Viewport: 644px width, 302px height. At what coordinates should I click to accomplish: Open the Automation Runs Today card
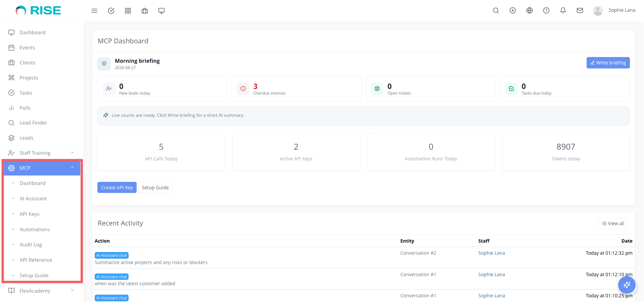(x=431, y=152)
